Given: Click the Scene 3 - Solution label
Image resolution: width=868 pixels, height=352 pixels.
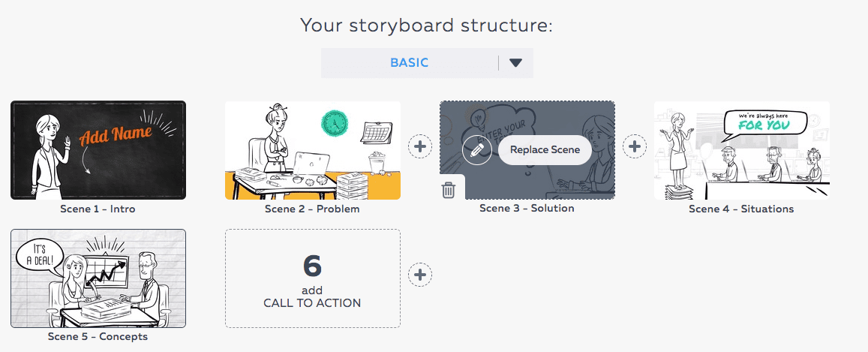Looking at the screenshot, I should point(527,208).
